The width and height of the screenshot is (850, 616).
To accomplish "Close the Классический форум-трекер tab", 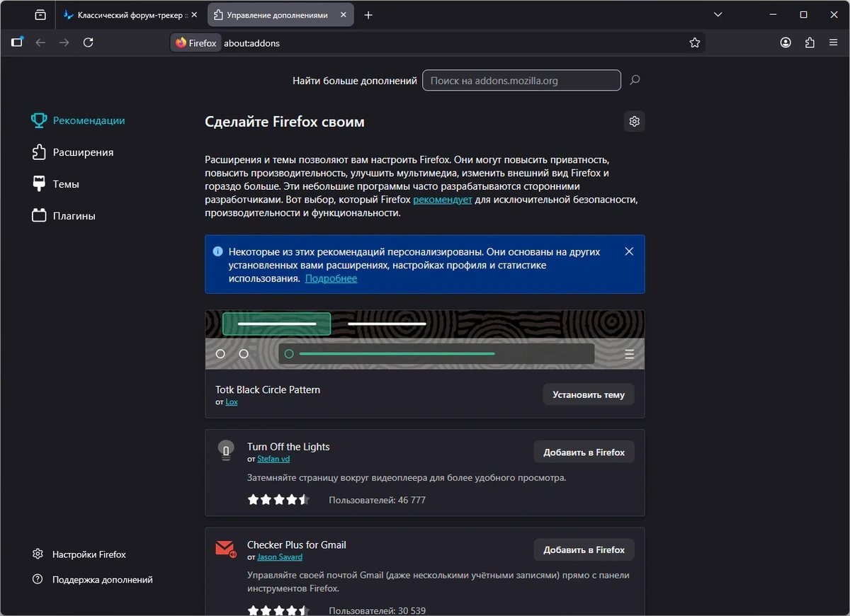I will (x=194, y=15).
